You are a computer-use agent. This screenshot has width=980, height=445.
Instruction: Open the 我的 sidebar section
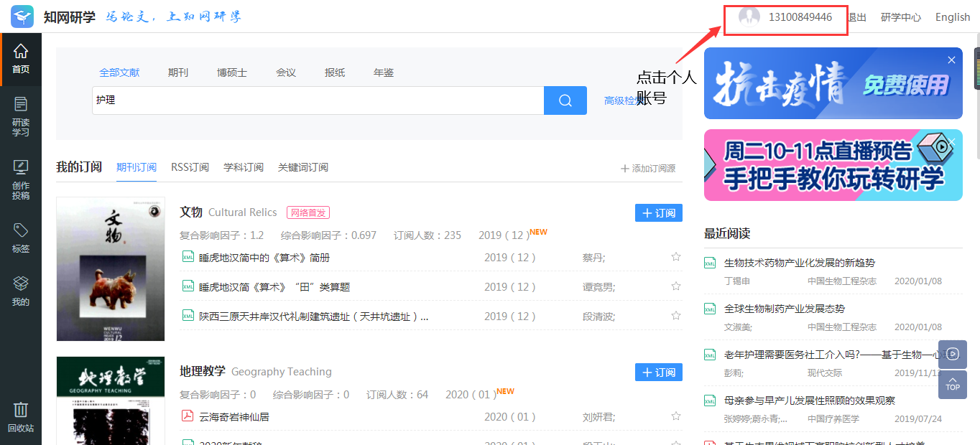tap(21, 291)
